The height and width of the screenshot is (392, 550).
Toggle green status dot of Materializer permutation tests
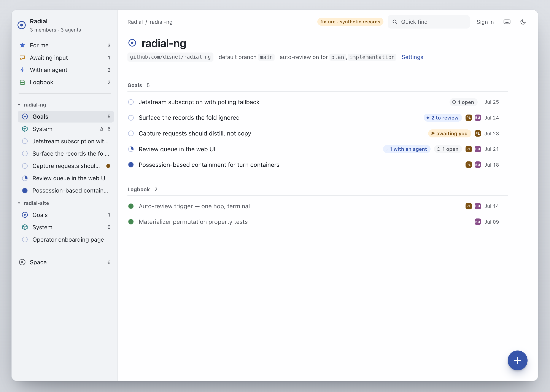[x=131, y=222]
